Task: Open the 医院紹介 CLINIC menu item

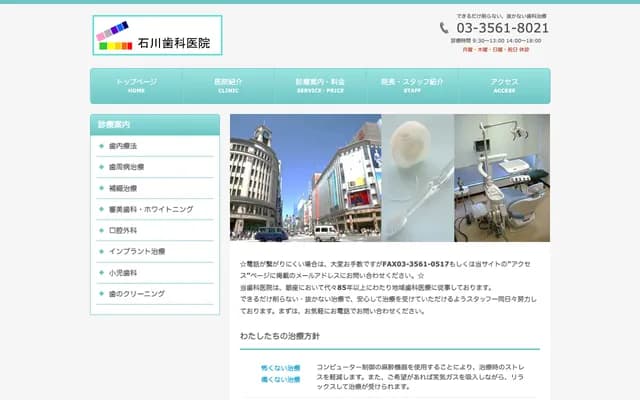Action: pos(228,86)
